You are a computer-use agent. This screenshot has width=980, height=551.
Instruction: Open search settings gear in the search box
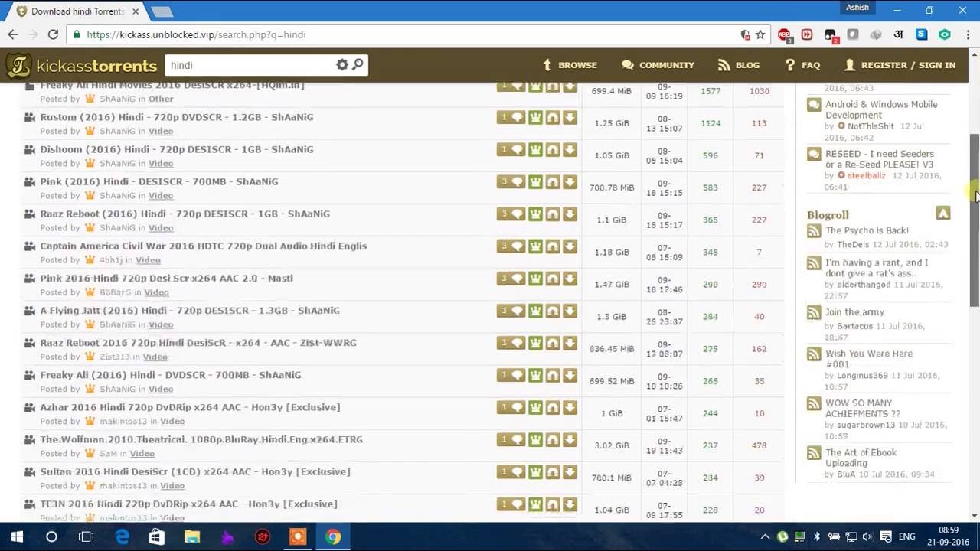point(342,65)
